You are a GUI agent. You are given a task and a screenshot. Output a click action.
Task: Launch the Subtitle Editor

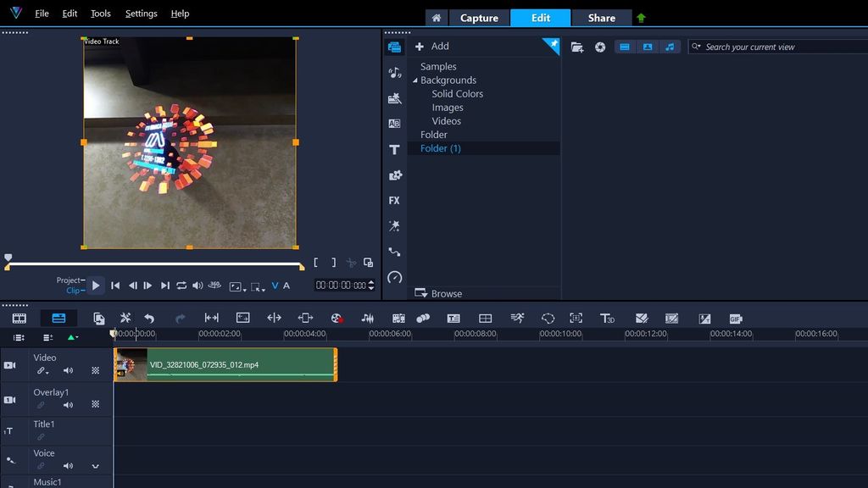click(x=453, y=318)
